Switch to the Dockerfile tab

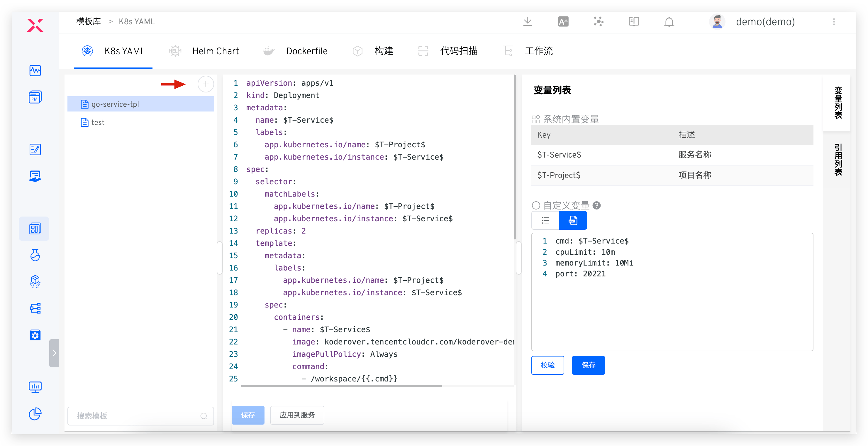tap(306, 51)
